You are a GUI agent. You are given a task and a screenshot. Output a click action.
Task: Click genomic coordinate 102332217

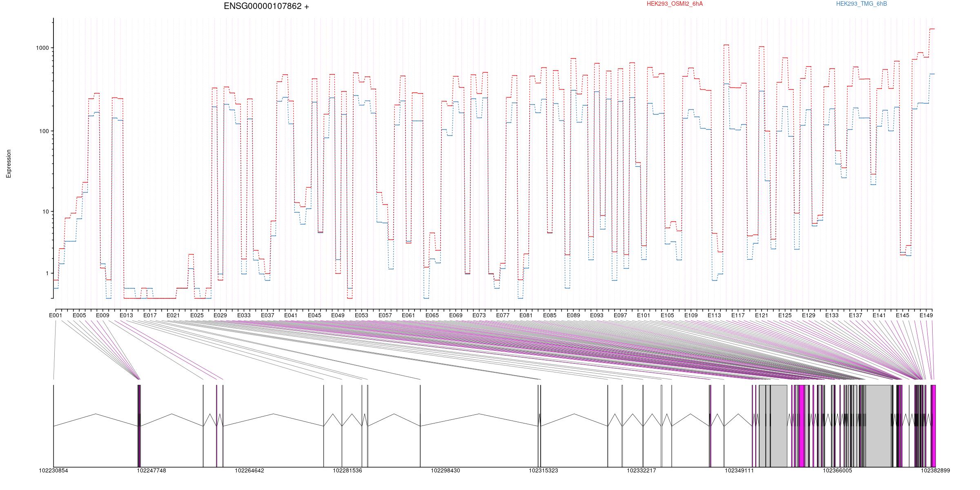641,471
